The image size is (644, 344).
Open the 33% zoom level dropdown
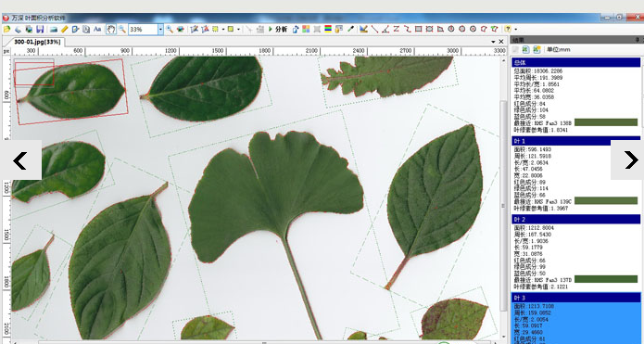pos(160,29)
